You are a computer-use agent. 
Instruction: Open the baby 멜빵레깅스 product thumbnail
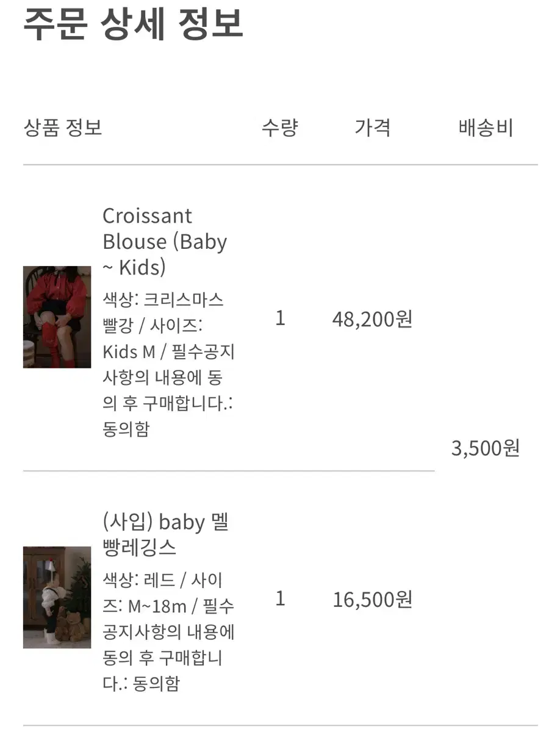click(x=57, y=597)
